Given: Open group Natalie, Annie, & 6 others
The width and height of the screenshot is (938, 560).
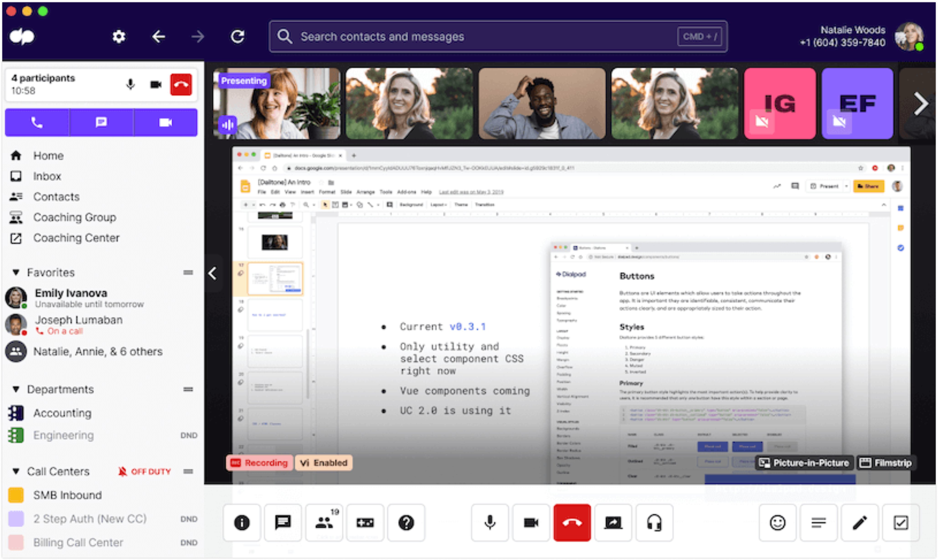Looking at the screenshot, I should tap(84, 351).
